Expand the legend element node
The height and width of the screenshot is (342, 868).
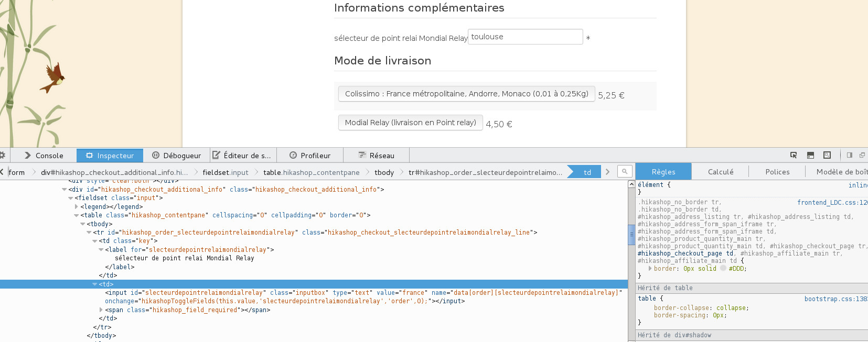(x=77, y=207)
